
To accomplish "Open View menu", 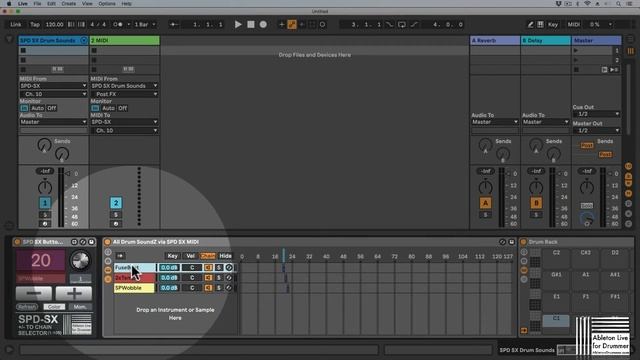I will pyautogui.click(x=87, y=4).
